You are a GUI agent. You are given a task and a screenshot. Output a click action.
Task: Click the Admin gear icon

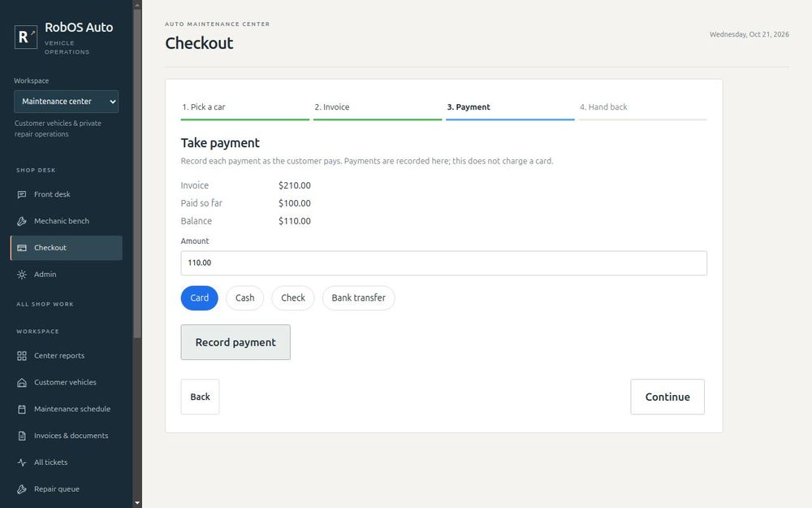[x=22, y=275]
